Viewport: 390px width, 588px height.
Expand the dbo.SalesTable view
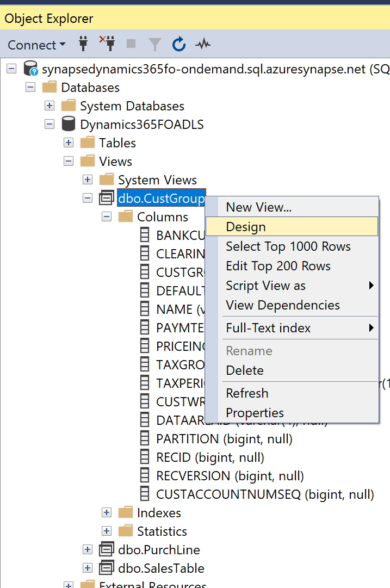pyautogui.click(x=88, y=568)
